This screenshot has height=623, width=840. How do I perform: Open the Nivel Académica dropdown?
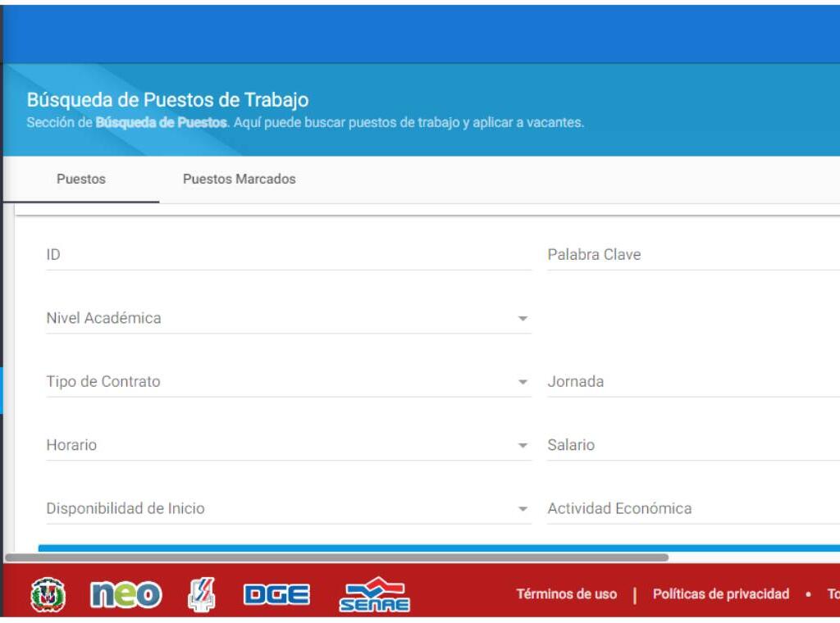pos(289,318)
